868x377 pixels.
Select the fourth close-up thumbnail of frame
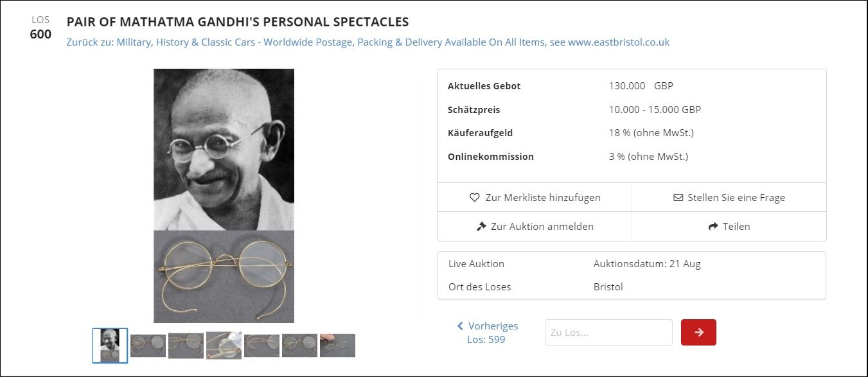coord(224,346)
